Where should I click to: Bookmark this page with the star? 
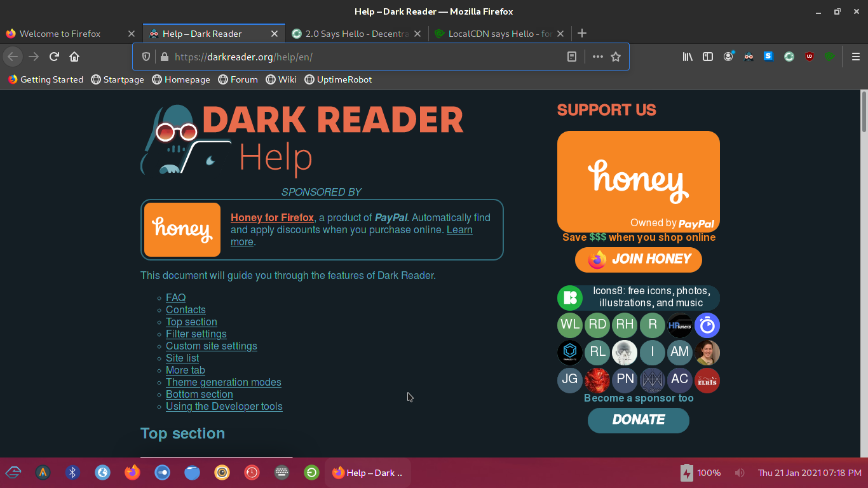pos(615,57)
